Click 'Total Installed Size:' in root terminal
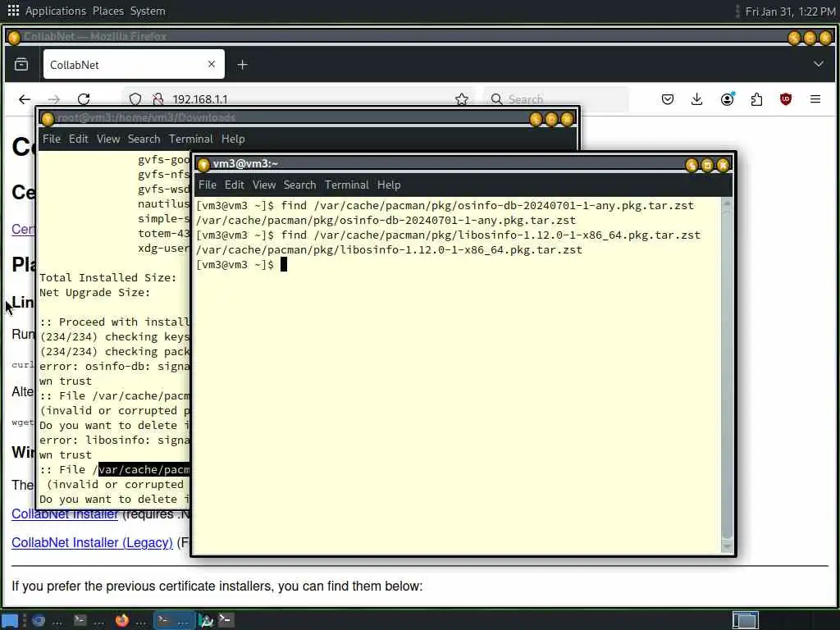Screen dimensions: 840x630 (107, 277)
